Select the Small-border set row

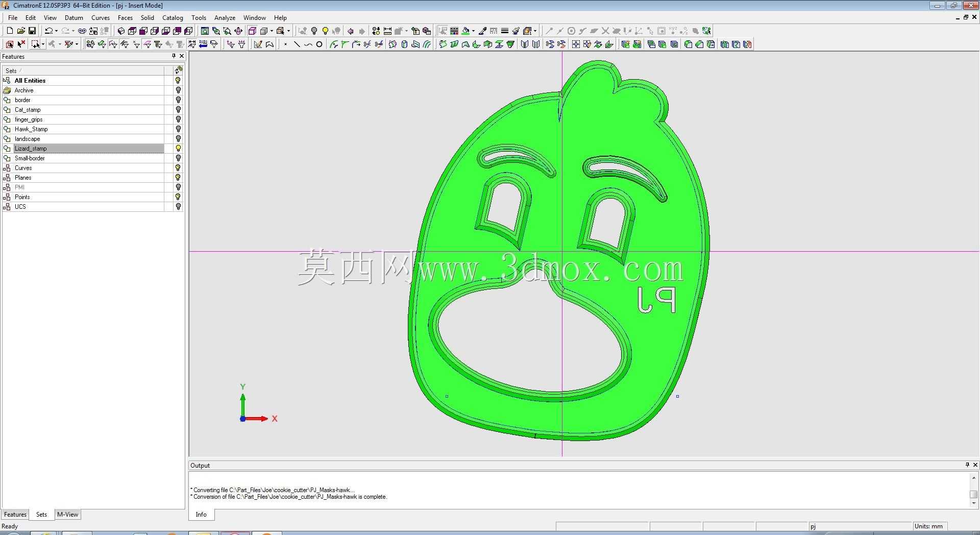click(x=83, y=158)
